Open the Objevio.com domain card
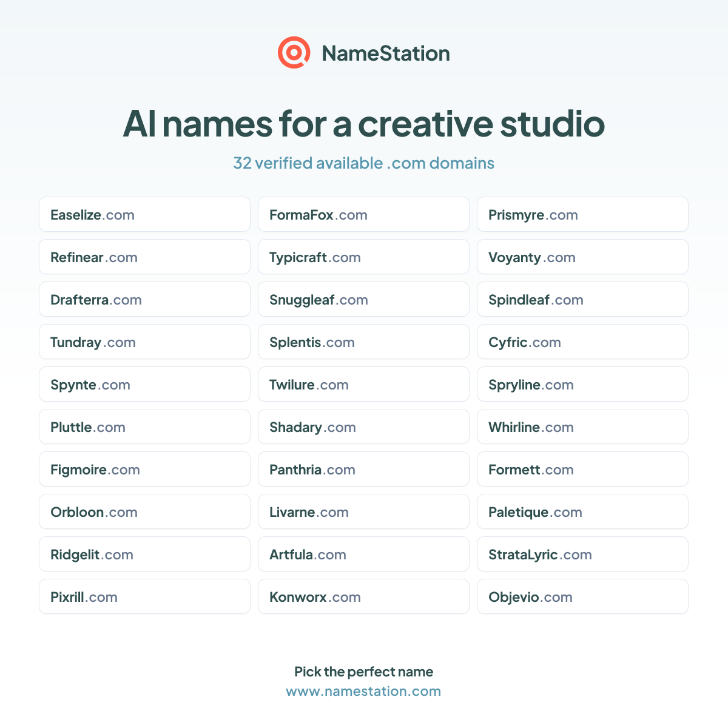This screenshot has height=728, width=728. (582, 596)
